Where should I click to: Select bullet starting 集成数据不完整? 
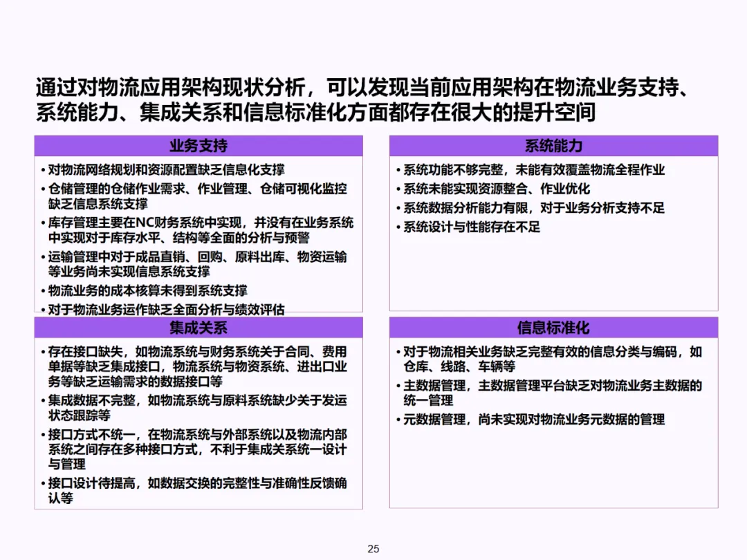(x=194, y=408)
